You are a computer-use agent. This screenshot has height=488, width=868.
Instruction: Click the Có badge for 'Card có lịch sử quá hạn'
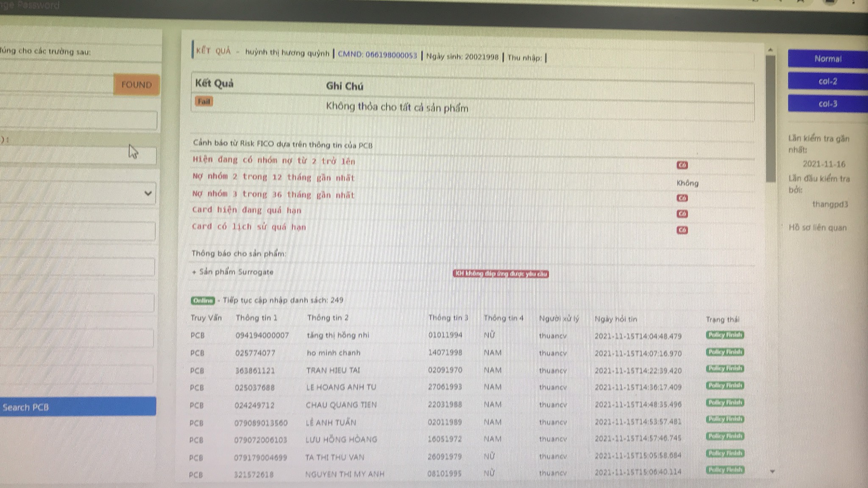coord(682,230)
